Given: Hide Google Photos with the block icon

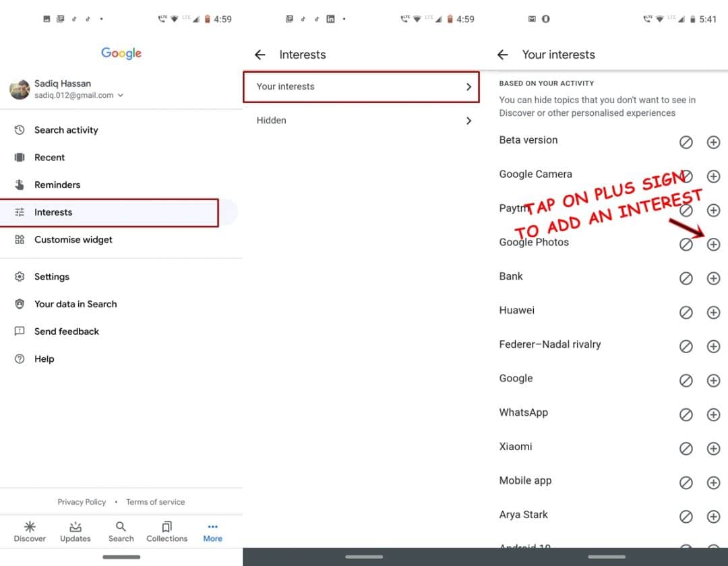Looking at the screenshot, I should pyautogui.click(x=686, y=244).
